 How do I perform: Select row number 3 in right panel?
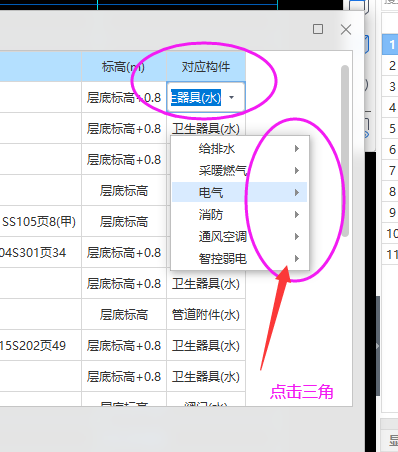[x=390, y=86]
